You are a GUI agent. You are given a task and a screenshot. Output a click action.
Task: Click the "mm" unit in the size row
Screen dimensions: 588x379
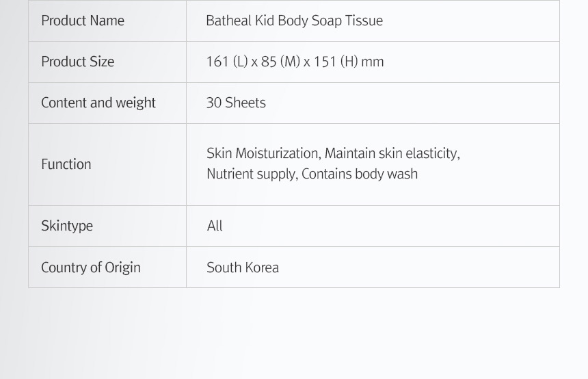(x=373, y=62)
